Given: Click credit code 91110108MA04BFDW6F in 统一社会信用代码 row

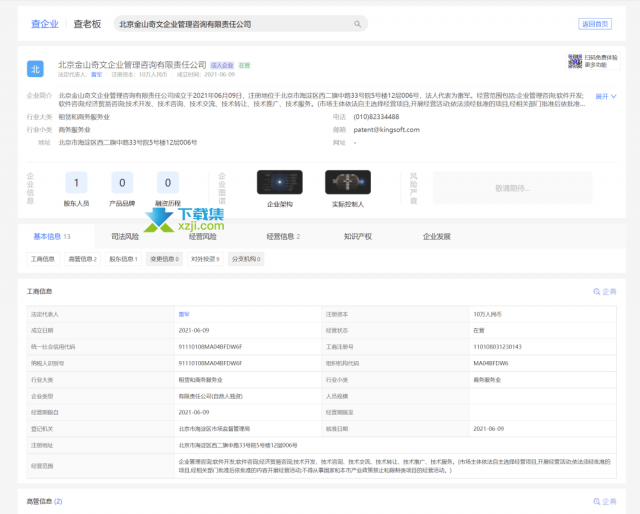Looking at the screenshot, I should (210, 347).
